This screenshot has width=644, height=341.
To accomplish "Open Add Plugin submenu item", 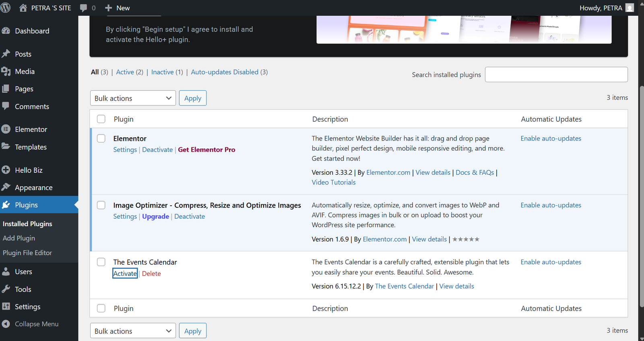I will [x=19, y=238].
